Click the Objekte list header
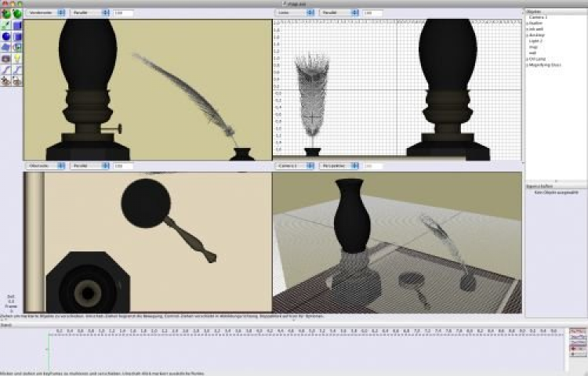Image resolution: width=588 pixels, height=376 pixels. (x=556, y=12)
